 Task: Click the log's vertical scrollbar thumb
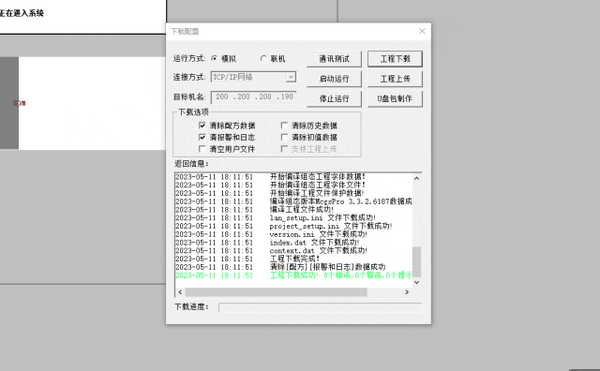417,262
